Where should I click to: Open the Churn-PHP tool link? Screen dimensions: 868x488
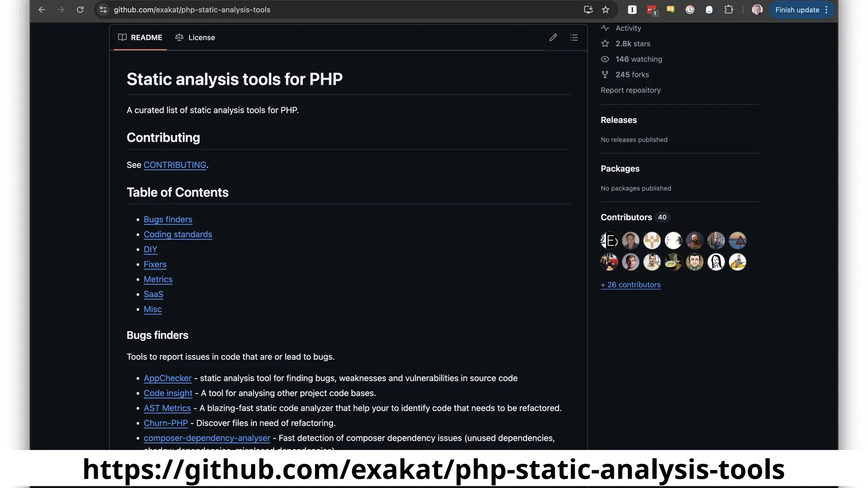165,423
